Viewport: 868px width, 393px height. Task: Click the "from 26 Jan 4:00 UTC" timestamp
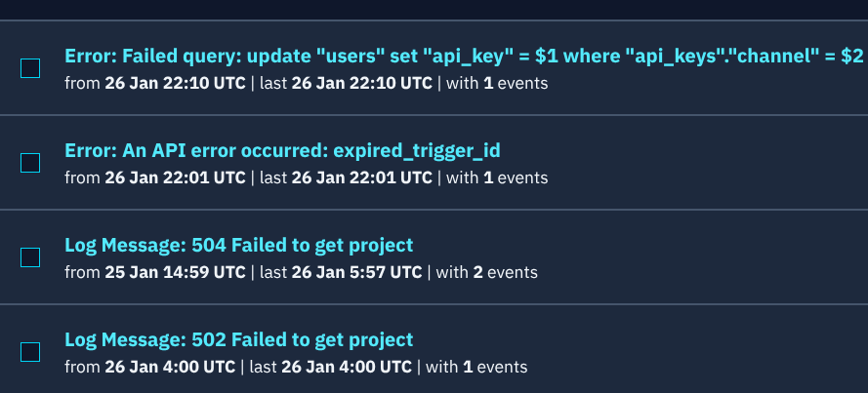(x=149, y=367)
